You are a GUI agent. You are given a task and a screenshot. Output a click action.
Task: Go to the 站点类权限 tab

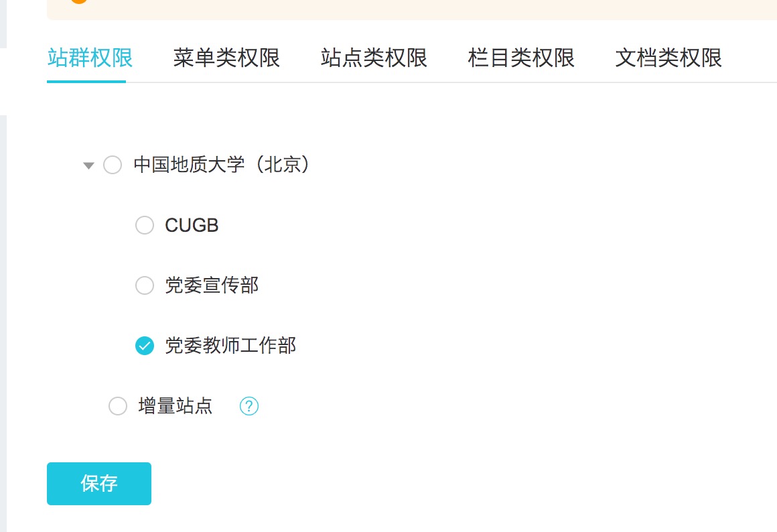point(374,58)
